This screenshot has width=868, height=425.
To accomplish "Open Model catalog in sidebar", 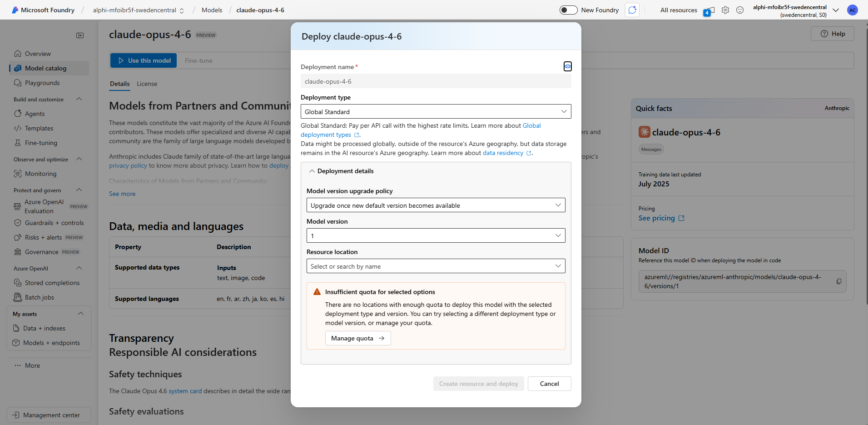I will 49,68.
